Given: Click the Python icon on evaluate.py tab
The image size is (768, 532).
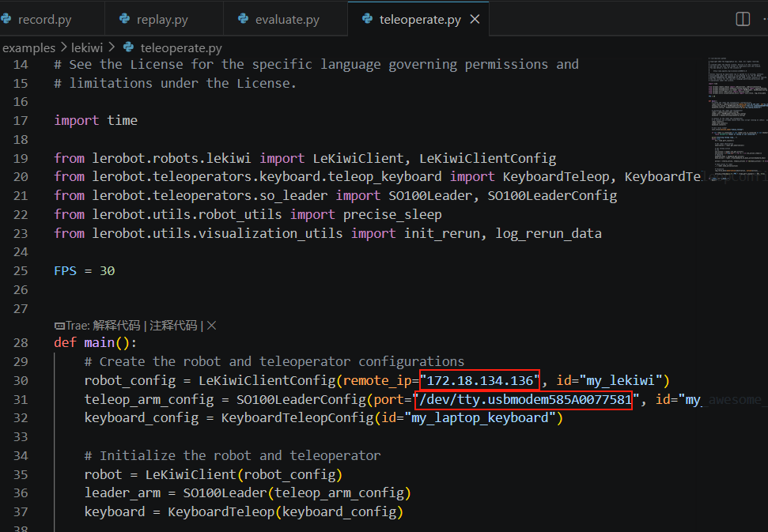Looking at the screenshot, I should 243,19.
